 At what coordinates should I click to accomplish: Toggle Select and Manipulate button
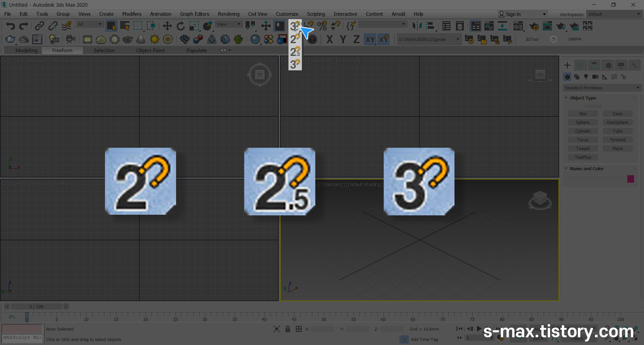tap(266, 26)
